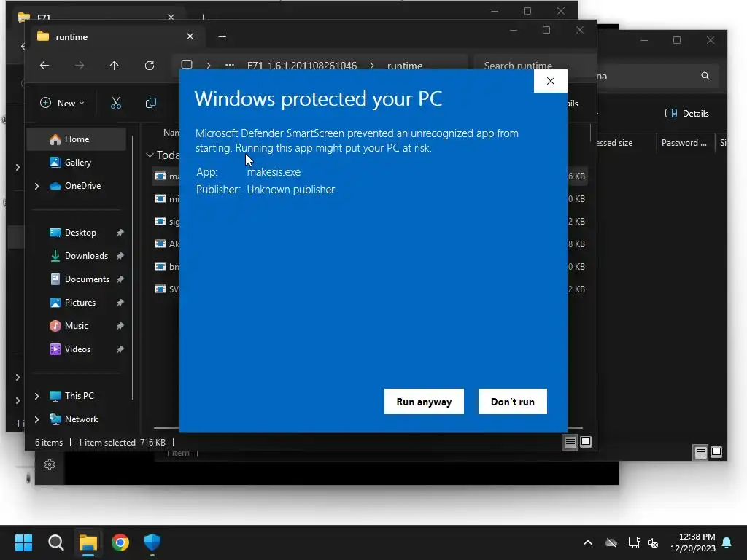Click Run anyway in SmartScreen dialog

tap(424, 402)
